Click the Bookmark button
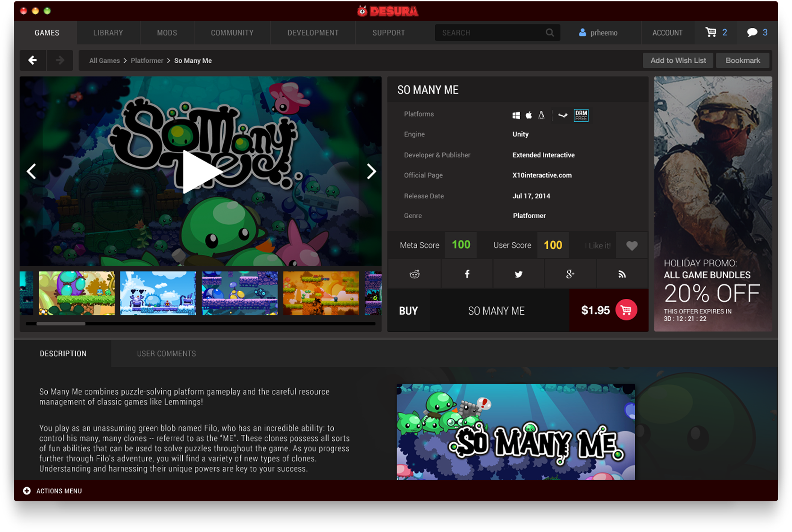 (743, 60)
